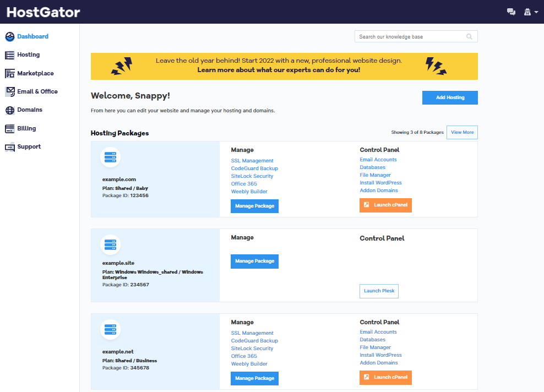Click Manage Package for example.site

click(254, 261)
